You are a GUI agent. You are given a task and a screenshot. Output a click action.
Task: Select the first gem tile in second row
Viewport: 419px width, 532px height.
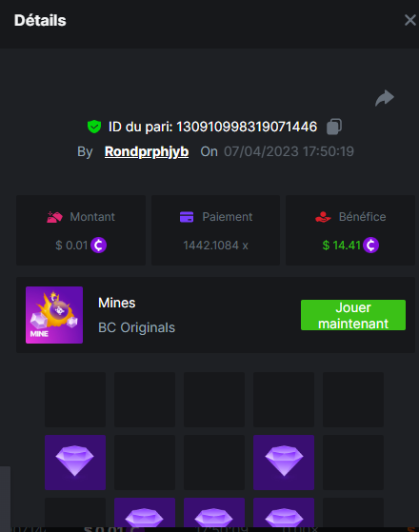coord(75,463)
